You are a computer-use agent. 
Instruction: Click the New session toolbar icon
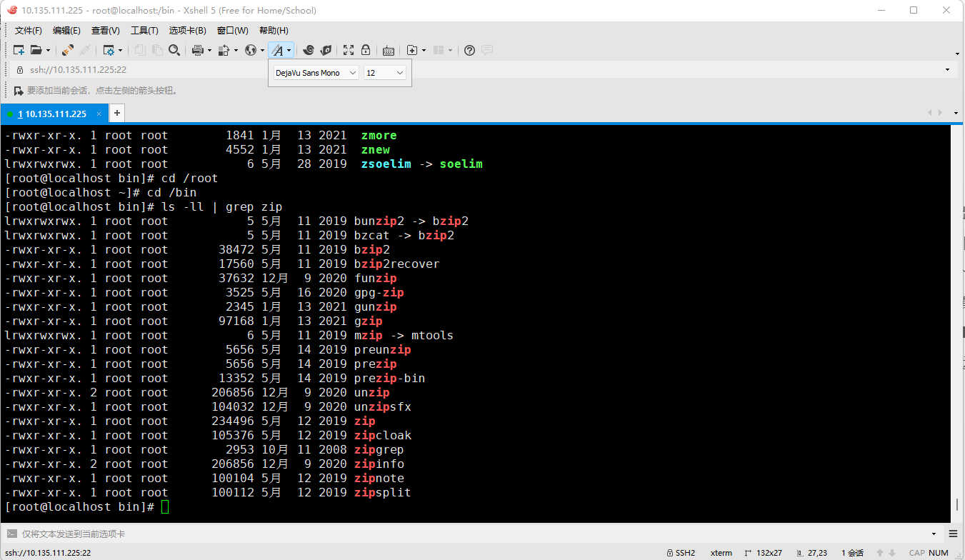point(19,50)
